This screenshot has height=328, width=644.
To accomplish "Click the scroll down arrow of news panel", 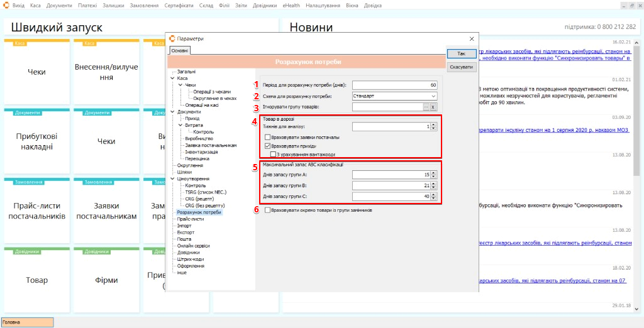I will point(637,309).
